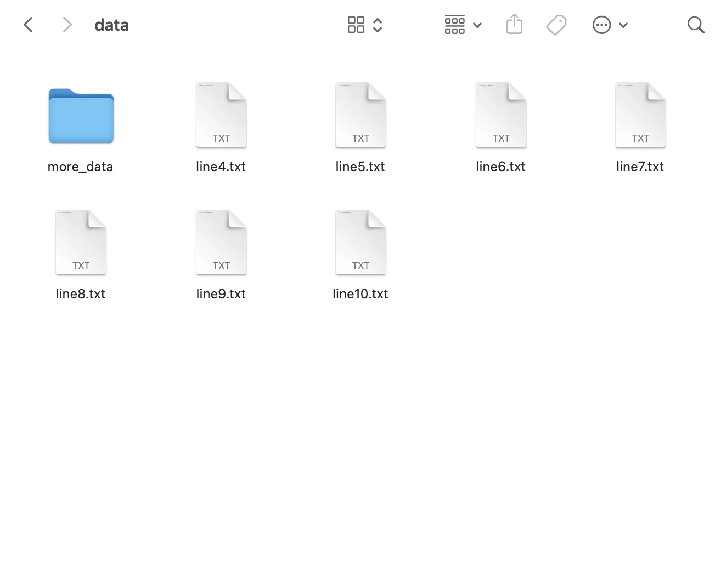Select the line4.txt file icon

tap(221, 115)
